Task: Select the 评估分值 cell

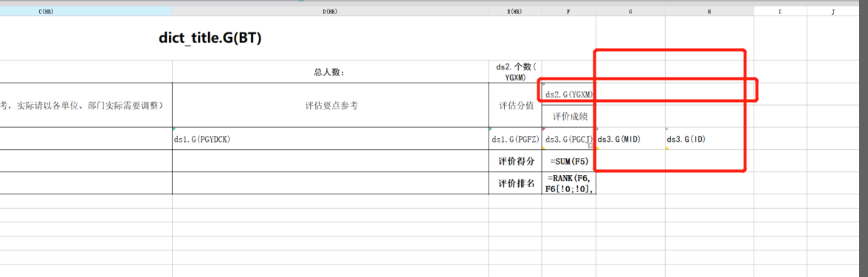Action: [x=515, y=105]
